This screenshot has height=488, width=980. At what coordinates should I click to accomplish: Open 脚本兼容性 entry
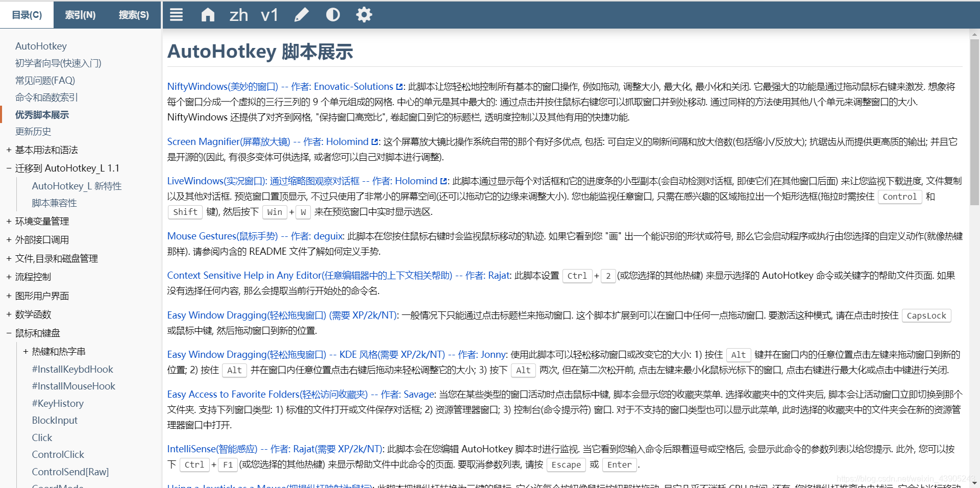[x=54, y=203]
